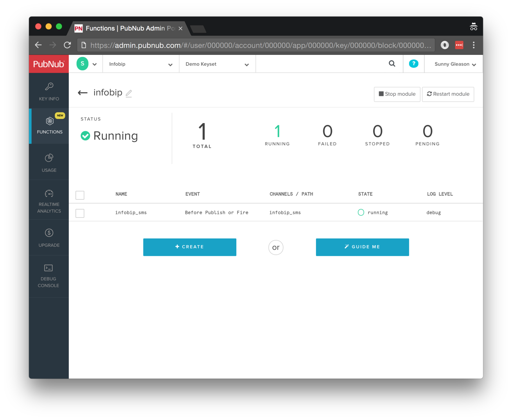Click the browser address bar URL
The width and height of the screenshot is (512, 420).
click(x=260, y=45)
